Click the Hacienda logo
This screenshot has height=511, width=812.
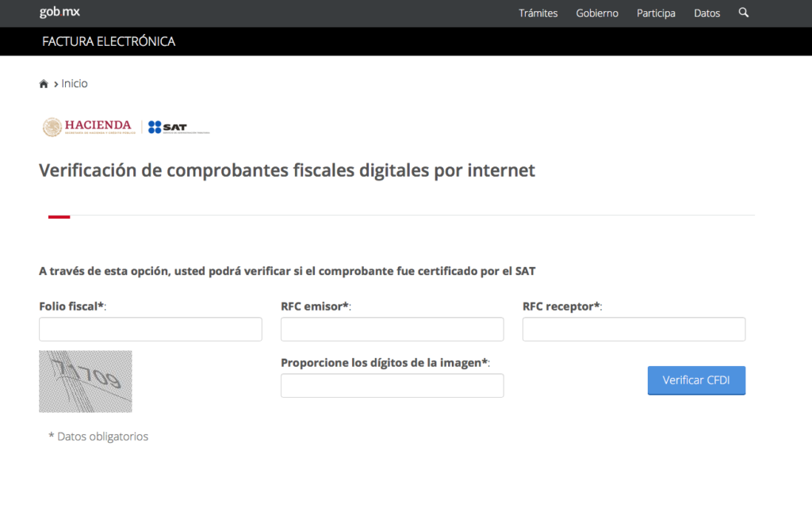coord(87,127)
